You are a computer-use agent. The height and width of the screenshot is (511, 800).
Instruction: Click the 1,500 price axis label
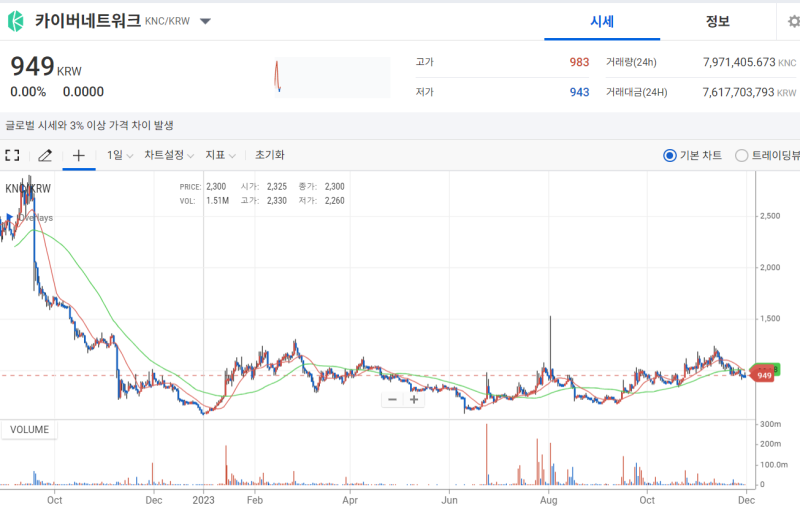point(770,319)
